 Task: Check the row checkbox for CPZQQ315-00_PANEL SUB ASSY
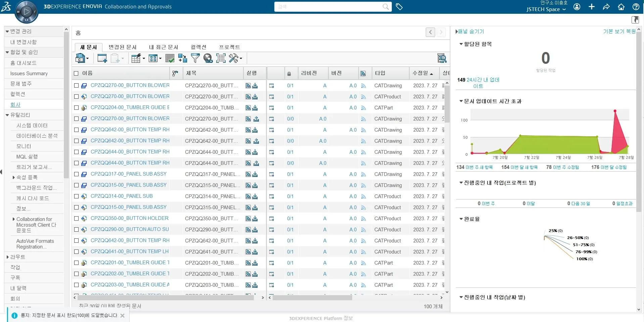pos(76,185)
